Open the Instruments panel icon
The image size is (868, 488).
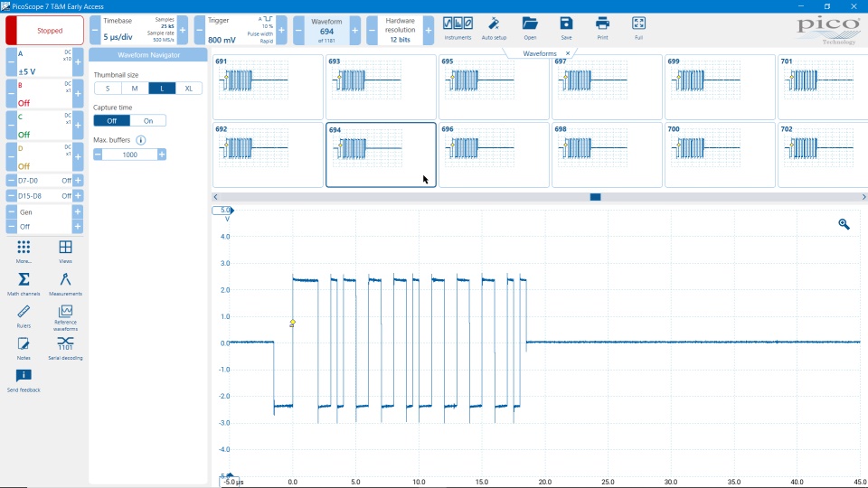click(x=458, y=26)
